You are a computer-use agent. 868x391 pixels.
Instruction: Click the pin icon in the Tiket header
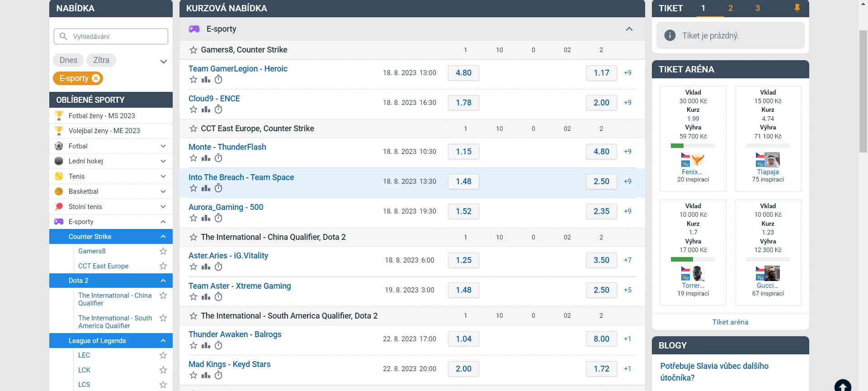pos(797,8)
